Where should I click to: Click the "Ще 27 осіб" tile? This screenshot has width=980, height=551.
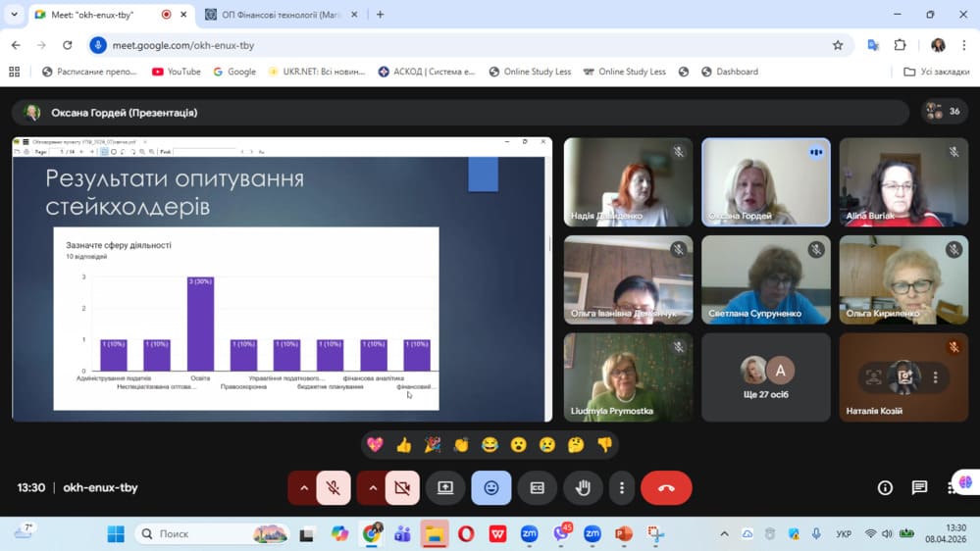click(x=766, y=377)
